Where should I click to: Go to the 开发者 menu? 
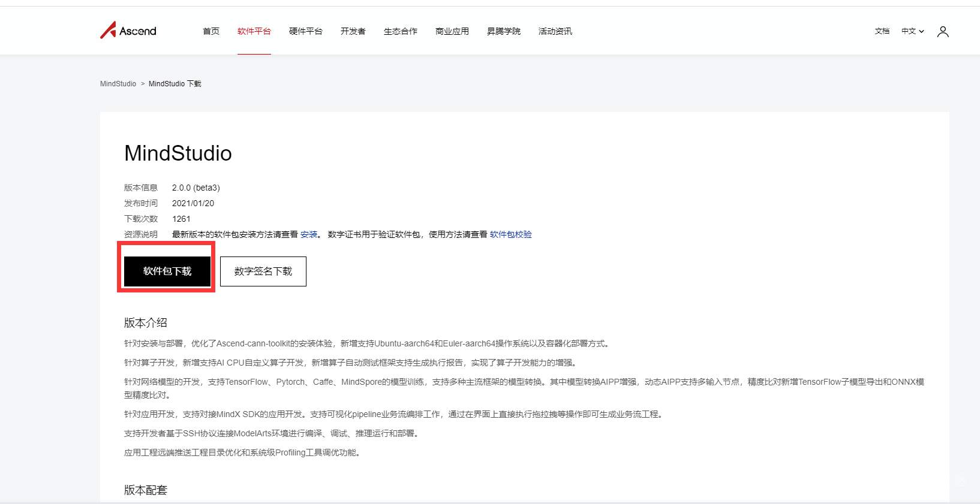[x=353, y=31]
